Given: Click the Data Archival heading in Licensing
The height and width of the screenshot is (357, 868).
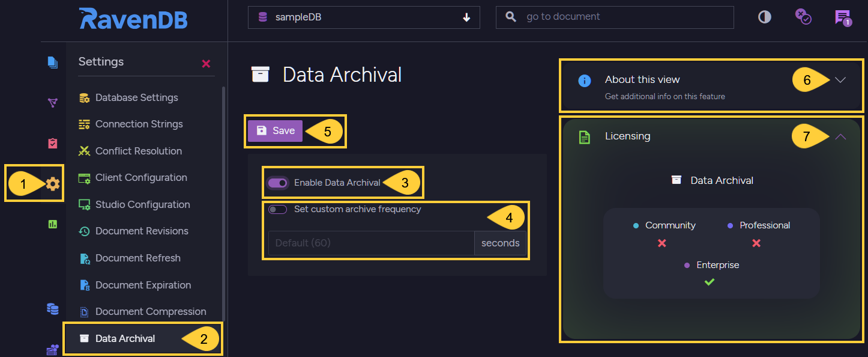Looking at the screenshot, I should click(x=722, y=180).
